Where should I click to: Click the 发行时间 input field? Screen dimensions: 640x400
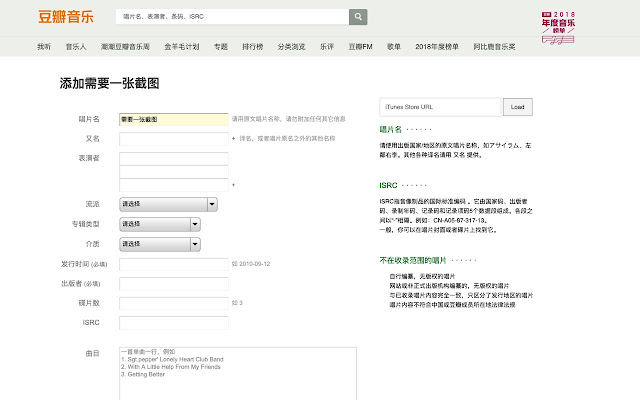(x=174, y=264)
